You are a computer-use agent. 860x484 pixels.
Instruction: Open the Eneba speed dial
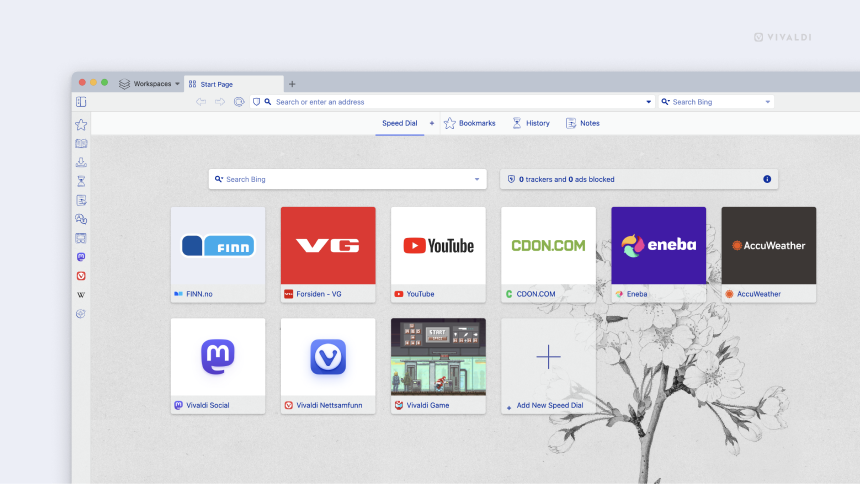[659, 255]
